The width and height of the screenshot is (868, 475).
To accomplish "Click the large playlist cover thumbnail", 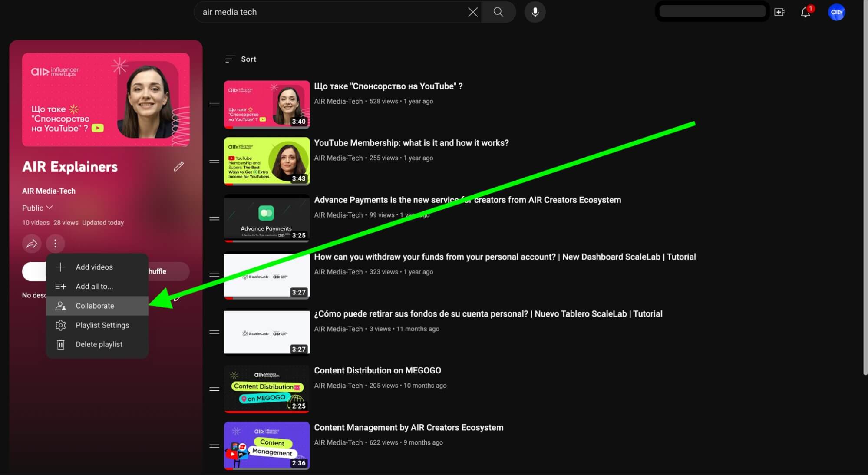I will tap(106, 99).
